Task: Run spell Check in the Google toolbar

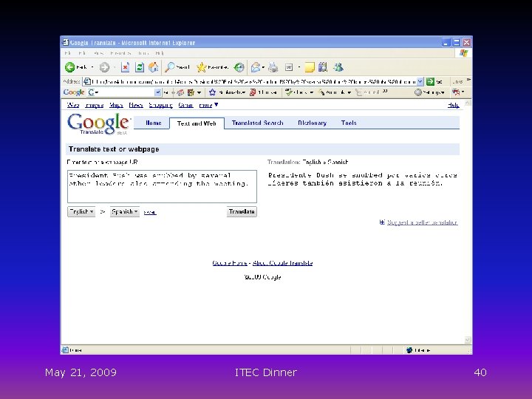Action: 297,92
